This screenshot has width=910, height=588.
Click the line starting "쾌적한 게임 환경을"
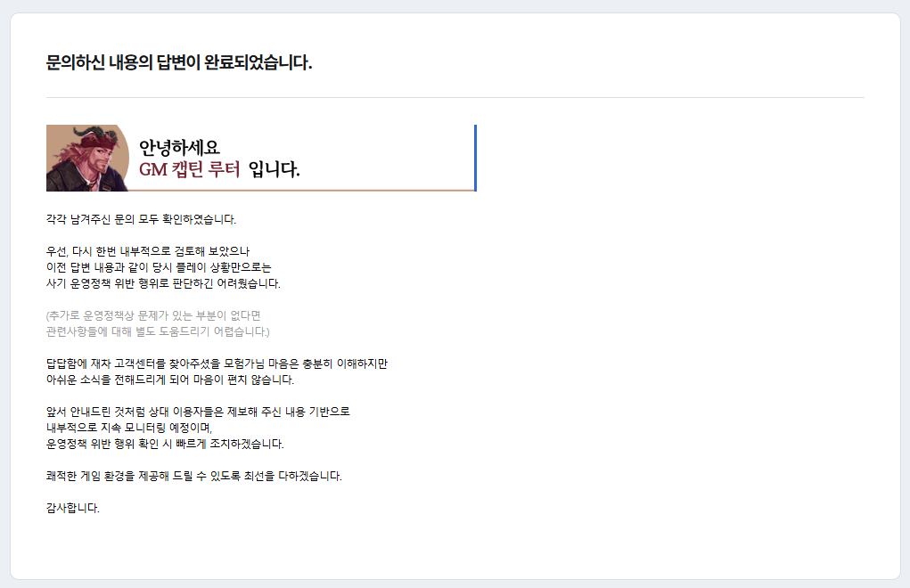[x=193, y=476]
